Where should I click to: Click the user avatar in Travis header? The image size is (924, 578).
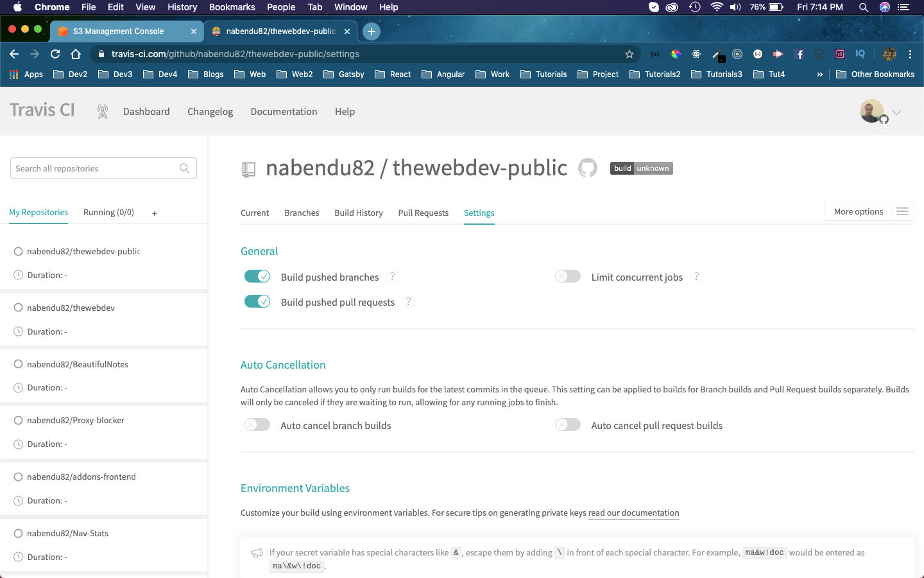(872, 111)
